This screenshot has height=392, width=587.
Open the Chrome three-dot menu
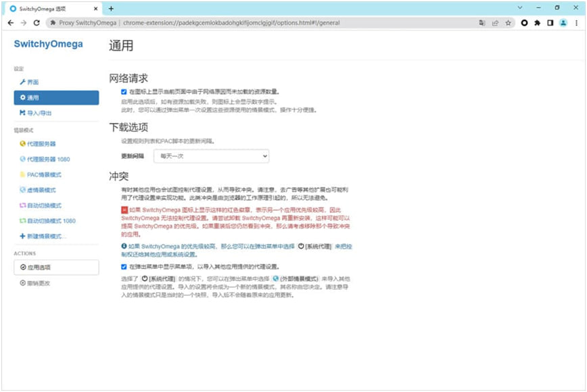pyautogui.click(x=576, y=22)
